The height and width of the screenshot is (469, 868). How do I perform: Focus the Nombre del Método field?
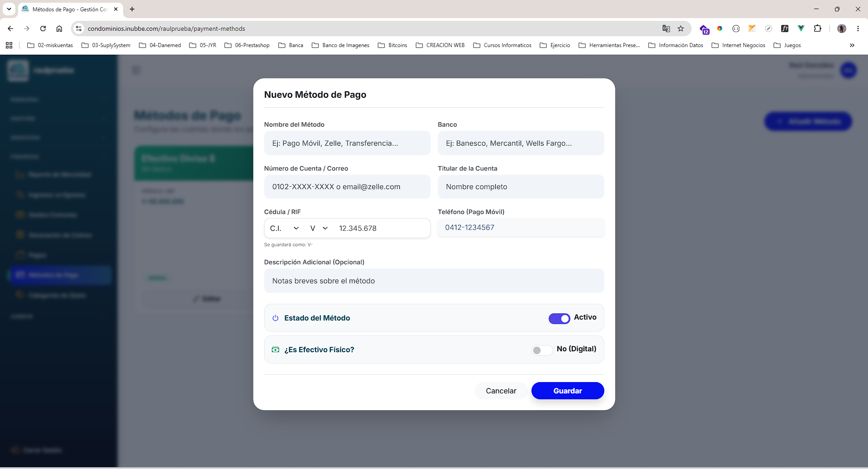click(347, 143)
